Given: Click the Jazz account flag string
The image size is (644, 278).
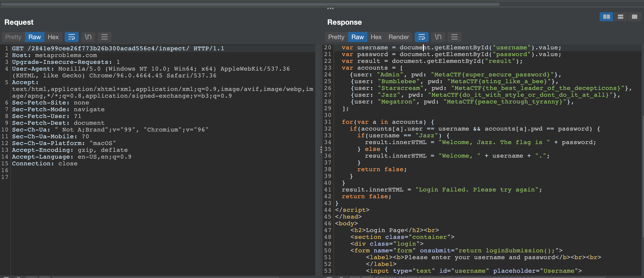Looking at the screenshot, I should pyautogui.click(x=520, y=95).
